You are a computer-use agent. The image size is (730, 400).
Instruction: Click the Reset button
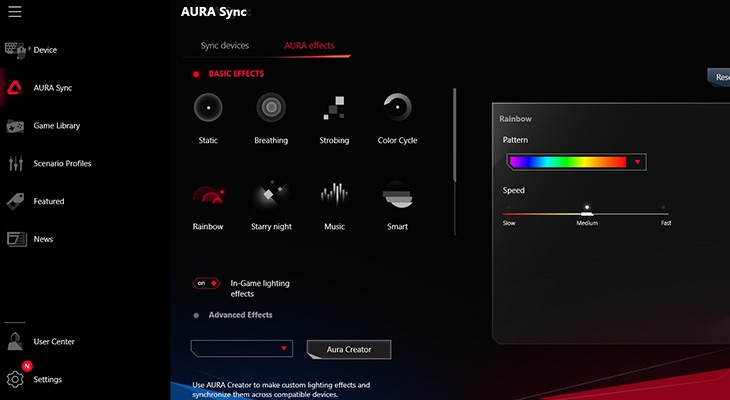(719, 77)
